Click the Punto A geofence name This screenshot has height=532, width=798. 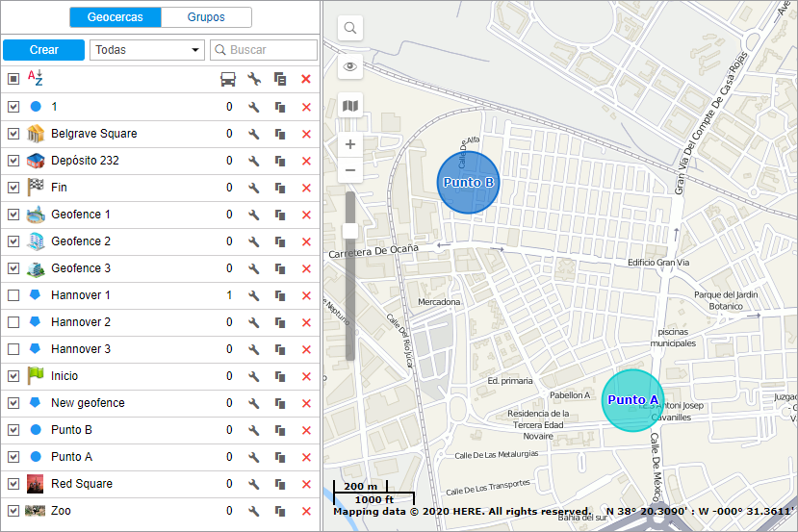point(71,457)
